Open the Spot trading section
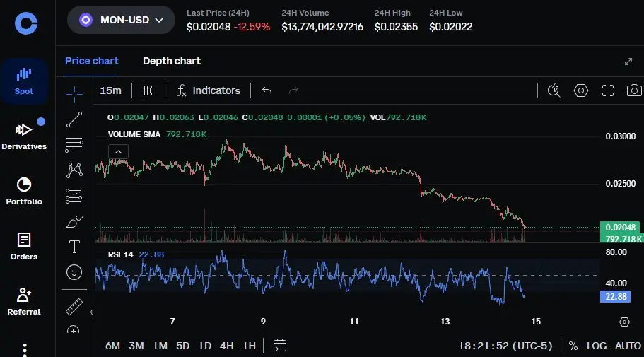The image size is (644, 357). 24,81
